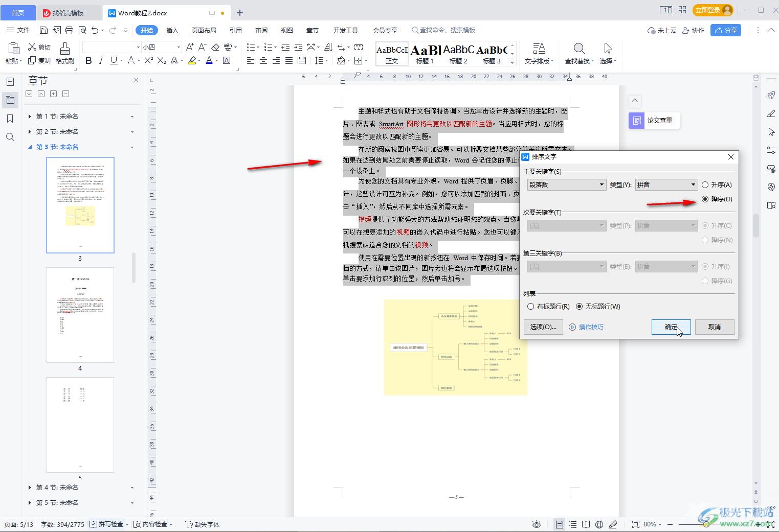Apply superscript formatting
This screenshot has width=779, height=532.
148,60
